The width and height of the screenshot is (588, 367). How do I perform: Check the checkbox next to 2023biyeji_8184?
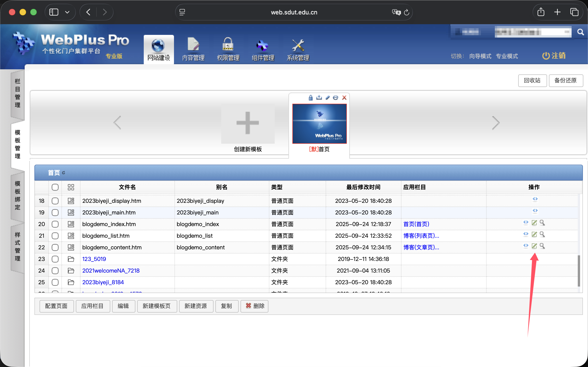(55, 282)
